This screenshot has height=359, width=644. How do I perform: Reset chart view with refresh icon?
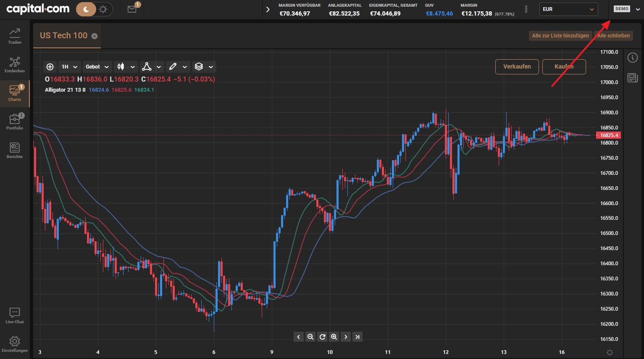point(322,337)
